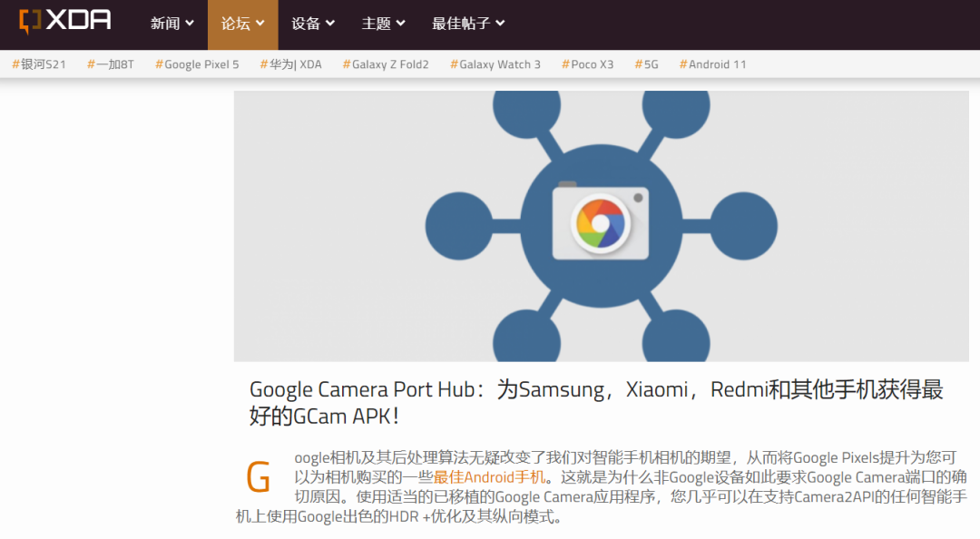Open the #Galaxy Z Fold2 tag
Viewport: 980px width, 539px height.
(386, 64)
